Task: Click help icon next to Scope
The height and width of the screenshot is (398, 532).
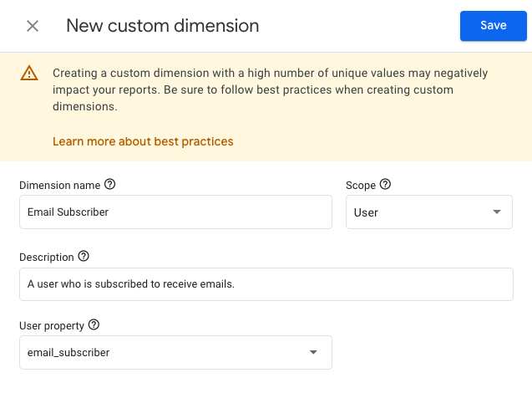Action: click(x=386, y=185)
